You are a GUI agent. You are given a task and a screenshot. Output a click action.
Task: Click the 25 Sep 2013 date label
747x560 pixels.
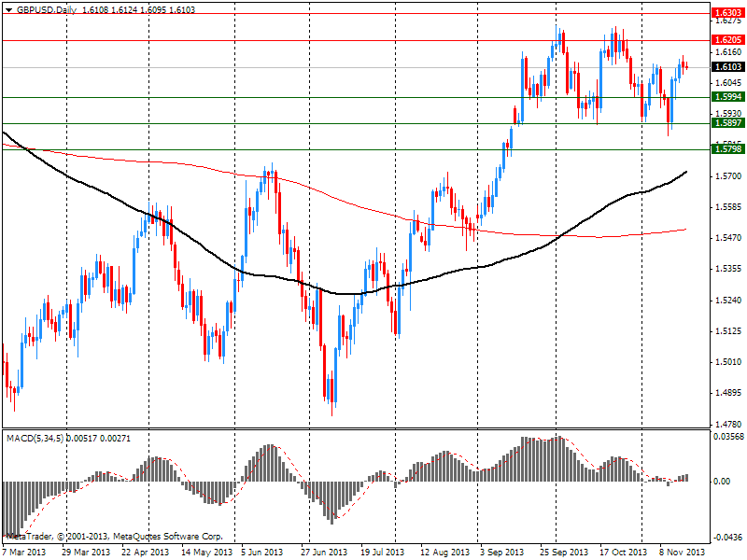[566, 552]
